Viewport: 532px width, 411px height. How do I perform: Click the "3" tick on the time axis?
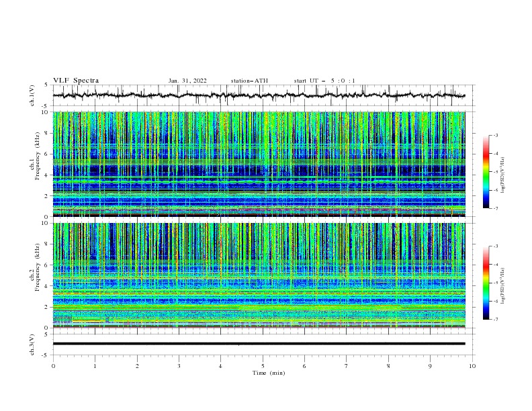(x=179, y=366)
